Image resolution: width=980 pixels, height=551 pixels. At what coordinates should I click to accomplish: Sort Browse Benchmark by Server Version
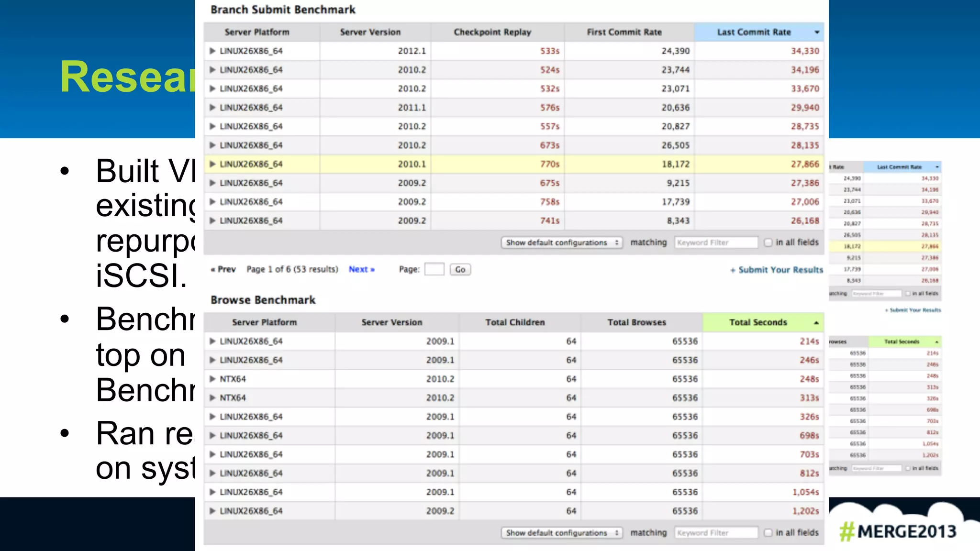coord(397,322)
